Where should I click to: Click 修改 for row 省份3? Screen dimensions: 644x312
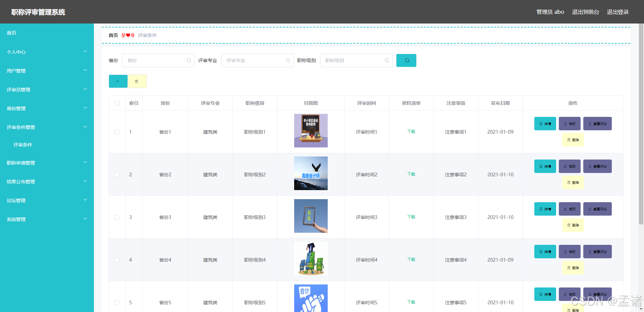tap(570, 209)
